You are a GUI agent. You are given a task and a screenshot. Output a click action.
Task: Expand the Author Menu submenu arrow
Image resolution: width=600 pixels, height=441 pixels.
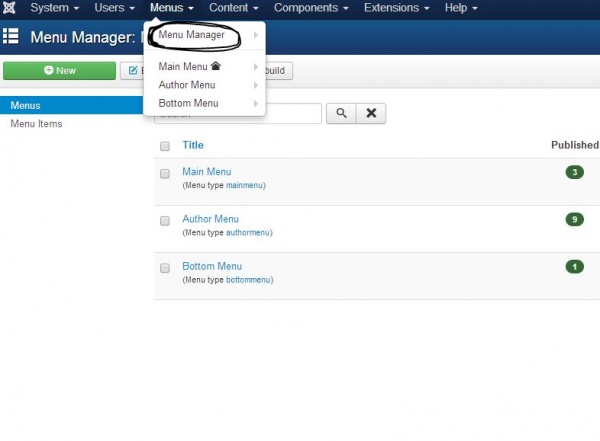[x=256, y=85]
